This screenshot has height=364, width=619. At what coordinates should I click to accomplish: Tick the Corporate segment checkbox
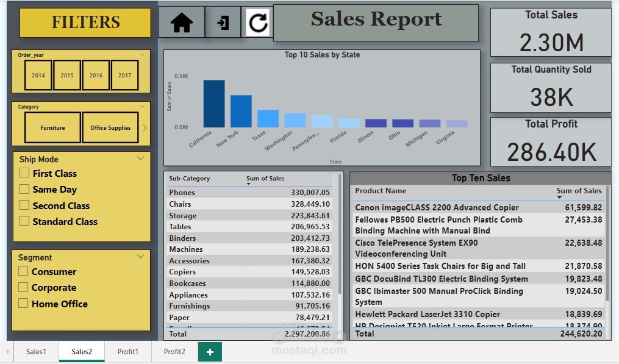pos(23,287)
